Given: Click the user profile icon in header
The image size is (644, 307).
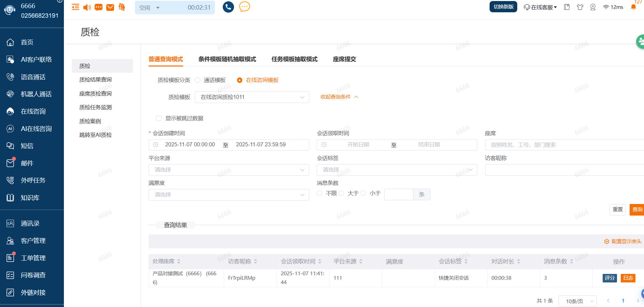Looking at the screenshot, I should tap(593, 7).
